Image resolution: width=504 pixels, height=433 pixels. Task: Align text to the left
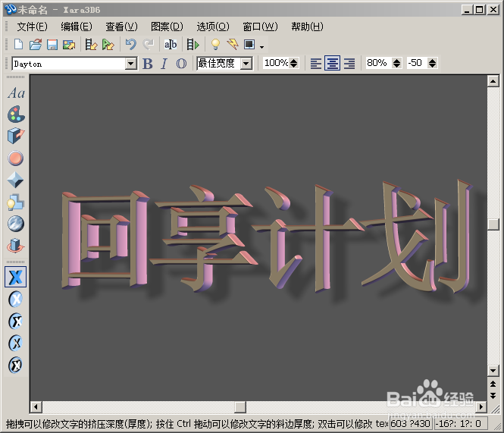pos(315,63)
